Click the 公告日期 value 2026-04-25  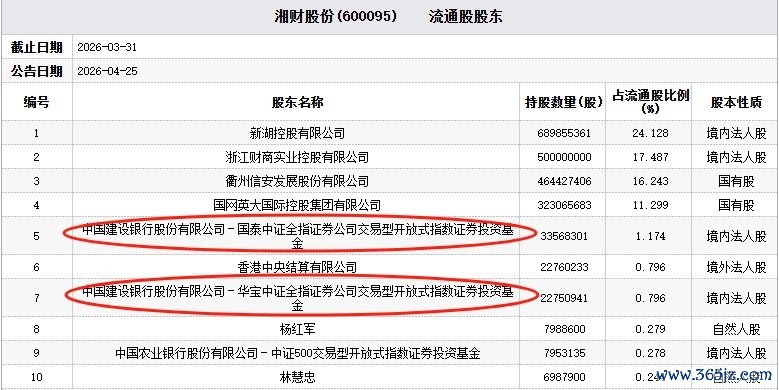107,72
